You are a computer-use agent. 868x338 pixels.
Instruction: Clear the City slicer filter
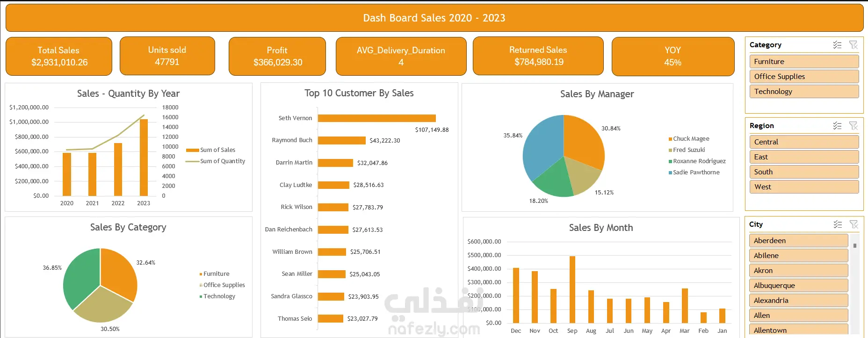click(x=854, y=224)
